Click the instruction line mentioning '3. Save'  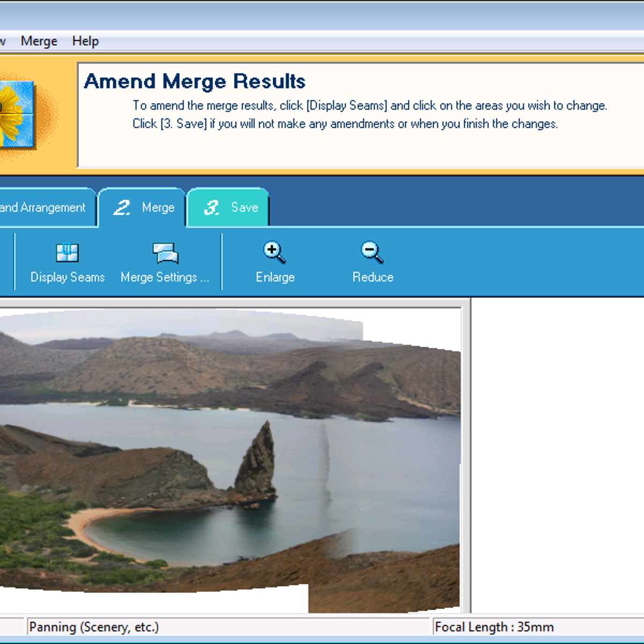(345, 124)
